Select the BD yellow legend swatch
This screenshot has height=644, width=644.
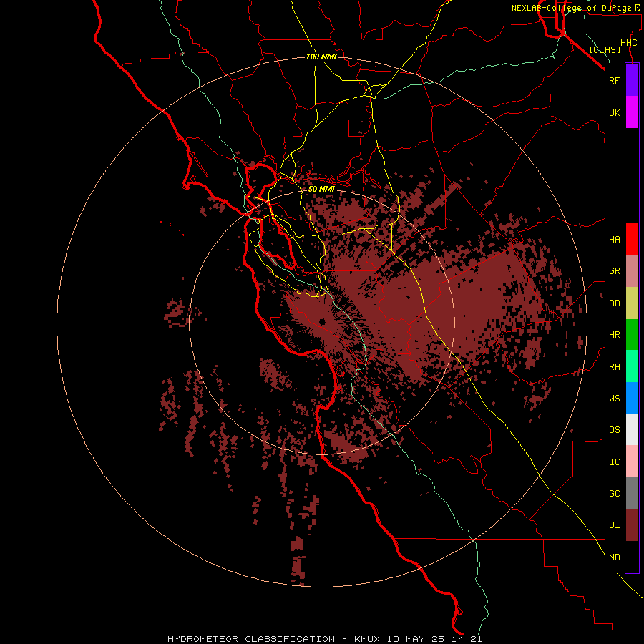632,303
